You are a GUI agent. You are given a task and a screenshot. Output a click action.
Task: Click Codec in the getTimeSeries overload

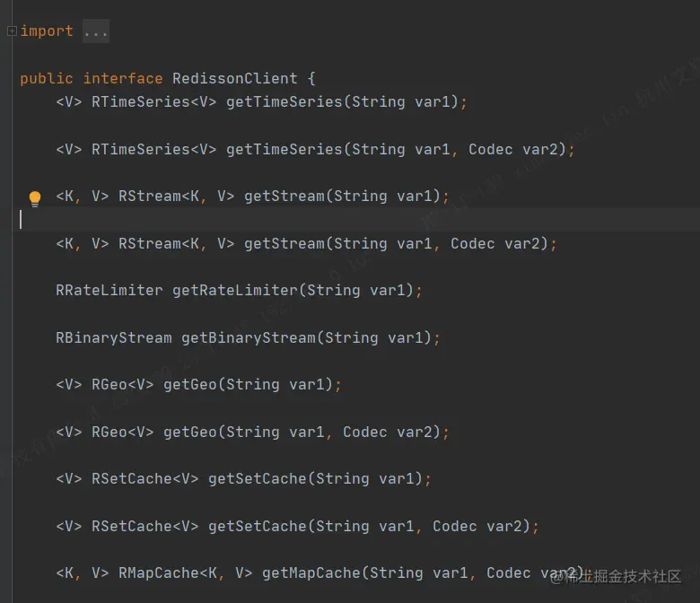(x=490, y=149)
